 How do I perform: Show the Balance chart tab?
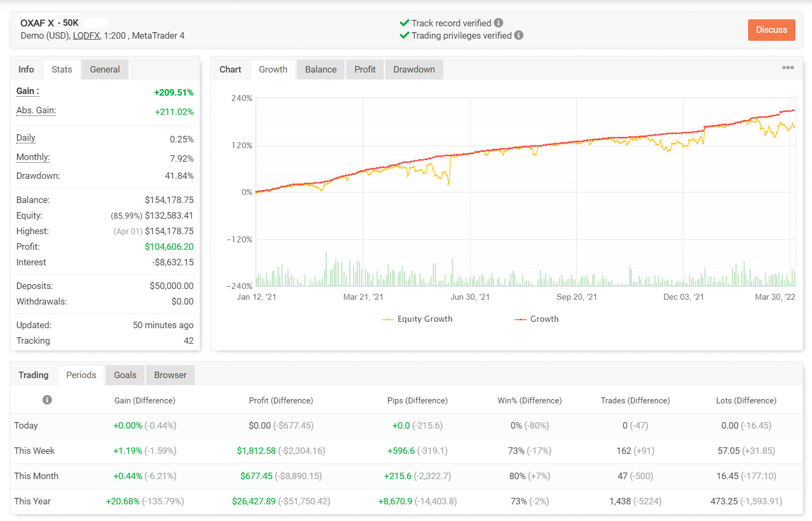pos(320,69)
